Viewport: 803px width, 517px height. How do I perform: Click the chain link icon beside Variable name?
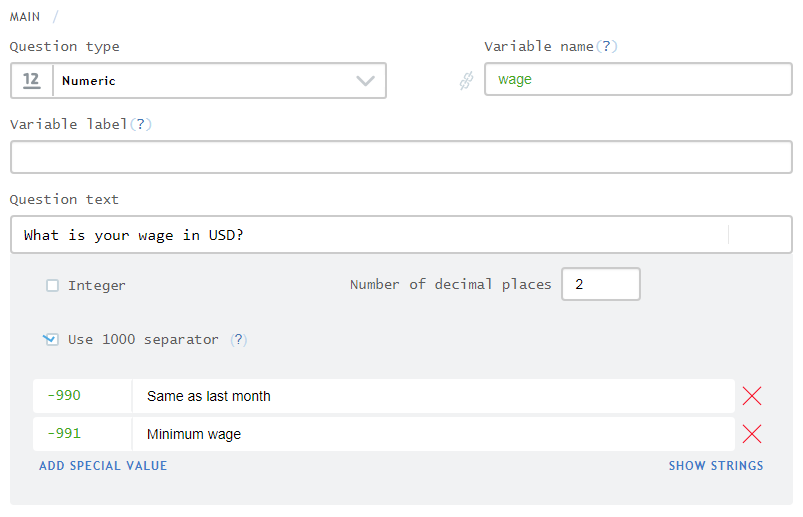click(x=465, y=81)
